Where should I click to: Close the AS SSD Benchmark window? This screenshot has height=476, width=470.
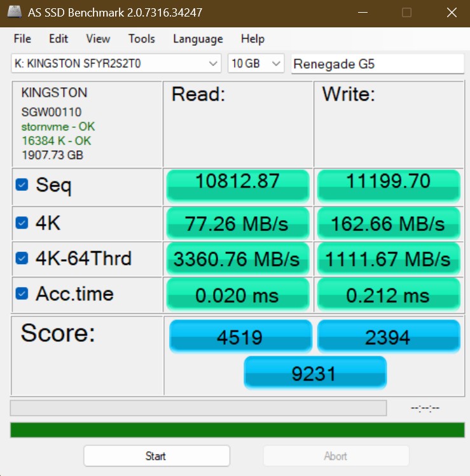click(452, 13)
